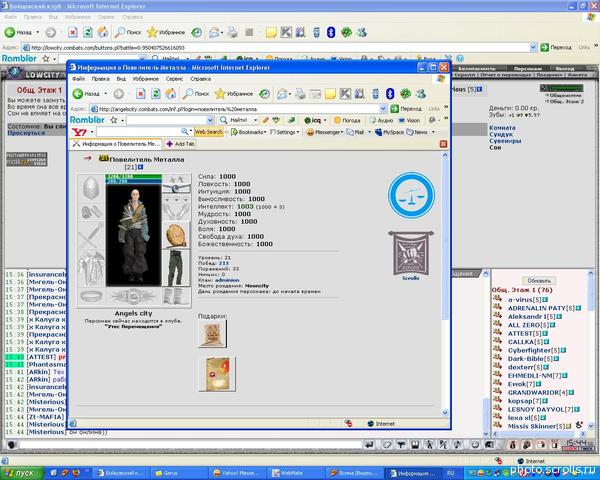The image size is (600, 480).
Task: Open the Yahoo Bookmarks dropdown
Action: (x=248, y=132)
